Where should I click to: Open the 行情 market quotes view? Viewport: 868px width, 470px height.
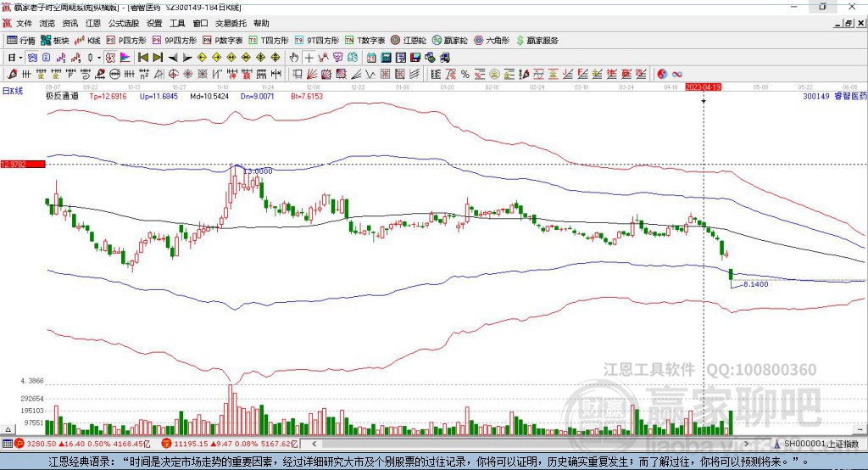click(20, 41)
